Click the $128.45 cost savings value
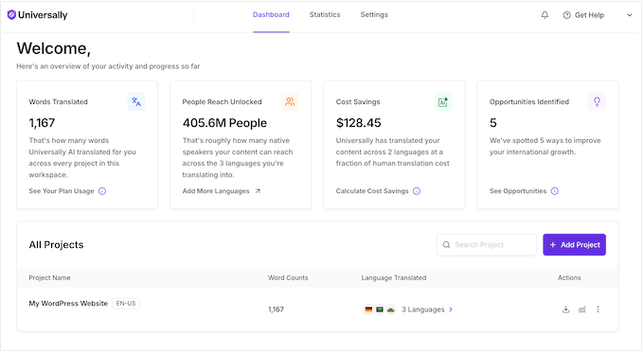This screenshot has height=351, width=644. click(x=359, y=123)
